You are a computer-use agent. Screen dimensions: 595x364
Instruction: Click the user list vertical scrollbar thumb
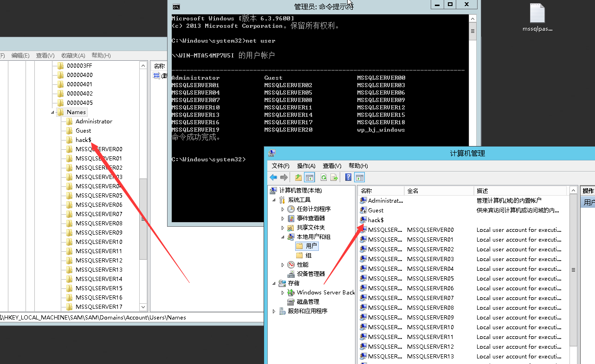point(573,270)
